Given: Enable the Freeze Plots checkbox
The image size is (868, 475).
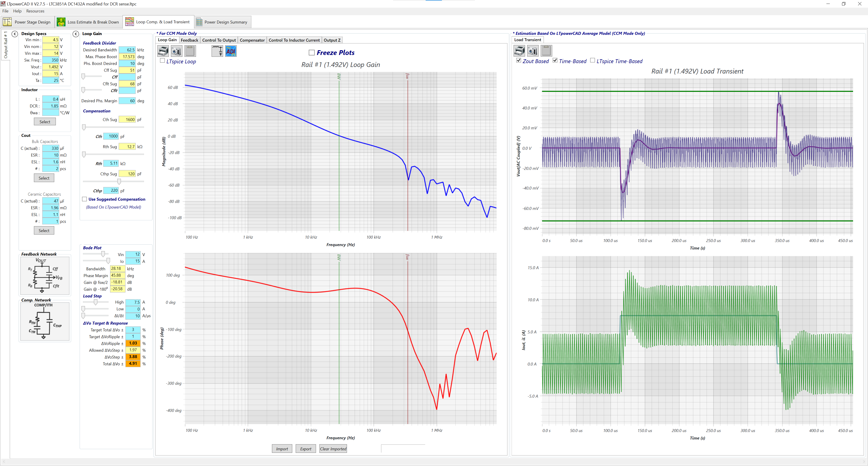Looking at the screenshot, I should (x=312, y=53).
